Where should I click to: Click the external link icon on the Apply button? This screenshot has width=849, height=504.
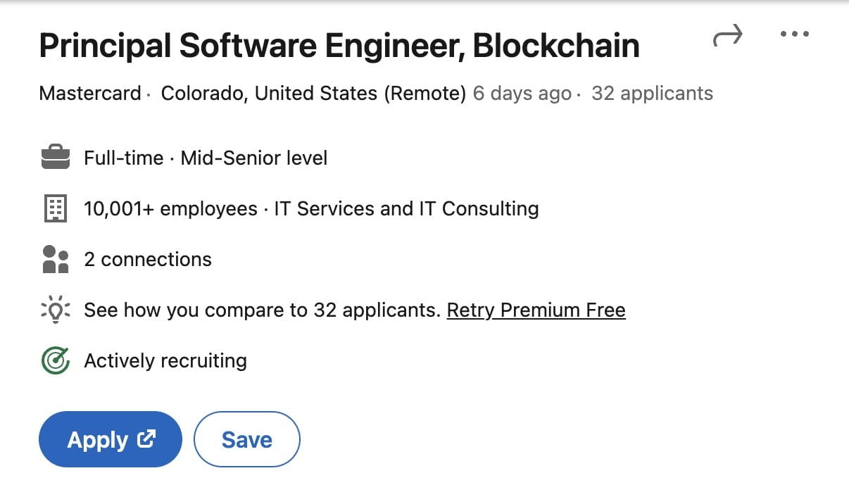[x=146, y=439]
